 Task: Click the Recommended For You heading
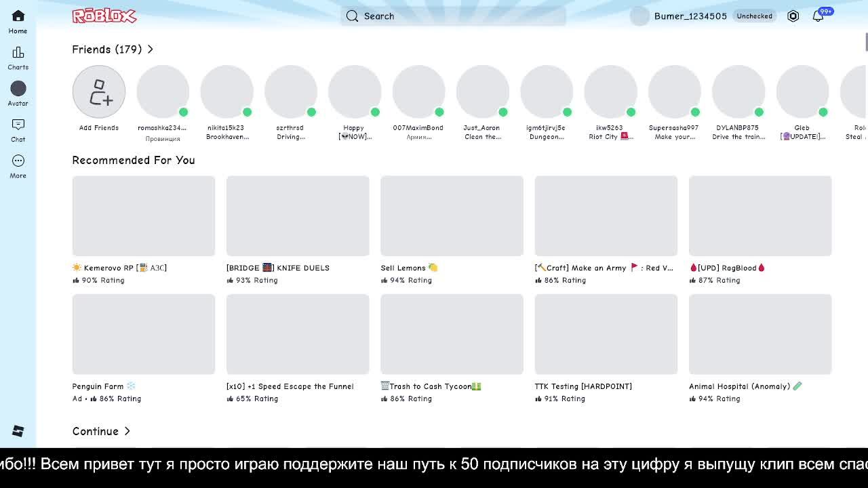click(x=134, y=160)
